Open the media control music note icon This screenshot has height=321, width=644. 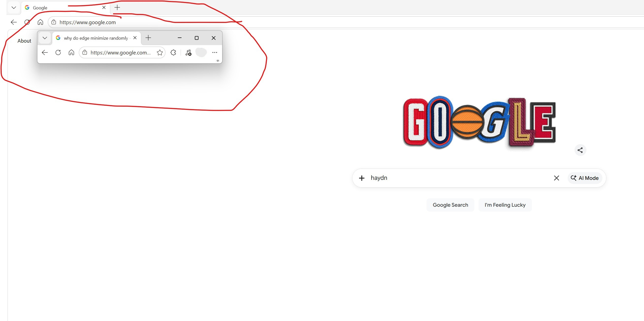tap(188, 52)
